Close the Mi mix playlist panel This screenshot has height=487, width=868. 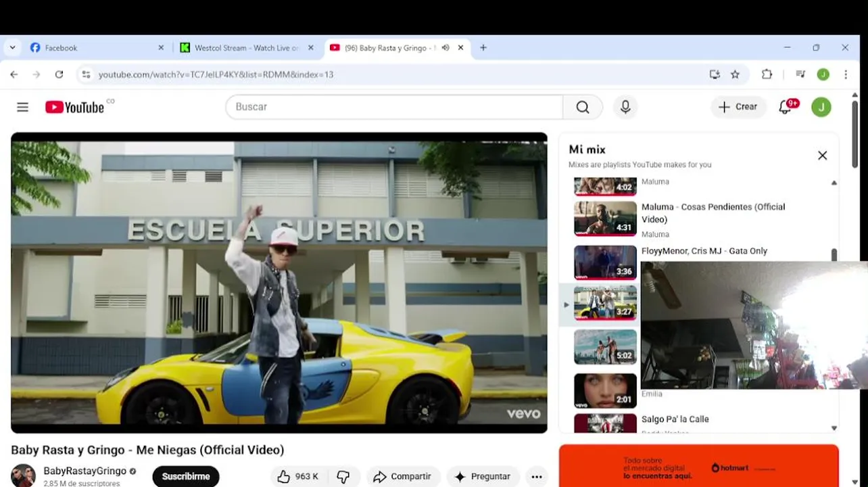[822, 156]
